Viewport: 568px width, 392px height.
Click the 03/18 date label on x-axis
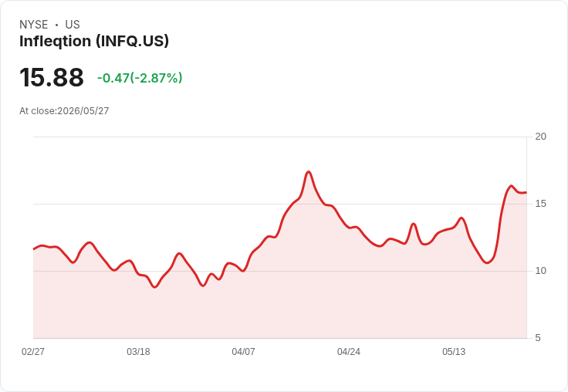[138, 352]
